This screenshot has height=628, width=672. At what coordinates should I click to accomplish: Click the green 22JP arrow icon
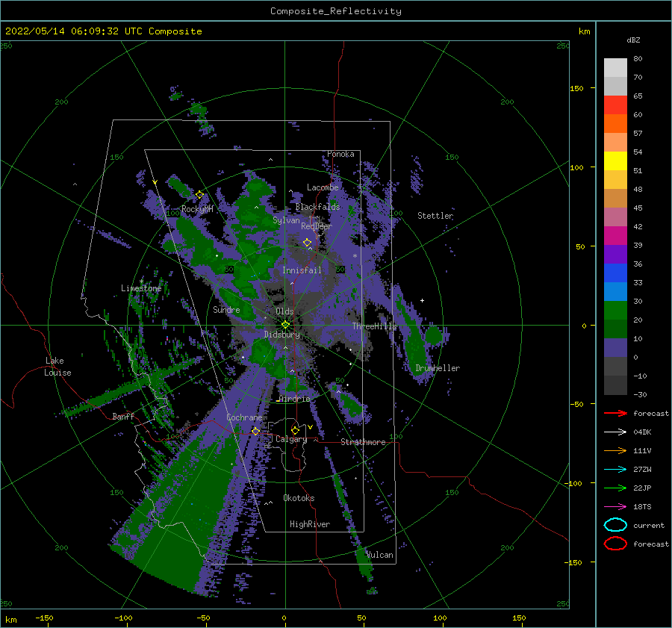[x=615, y=488]
